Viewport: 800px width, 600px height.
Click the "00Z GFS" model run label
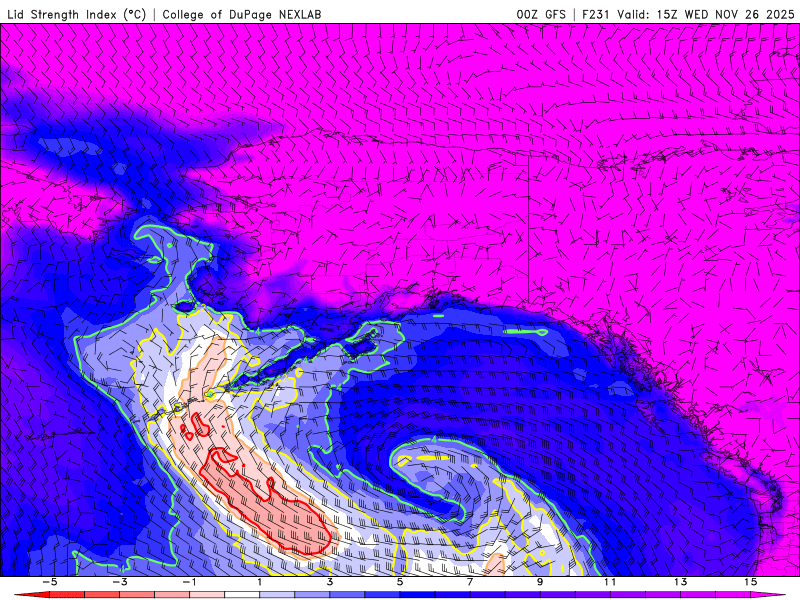(541, 14)
